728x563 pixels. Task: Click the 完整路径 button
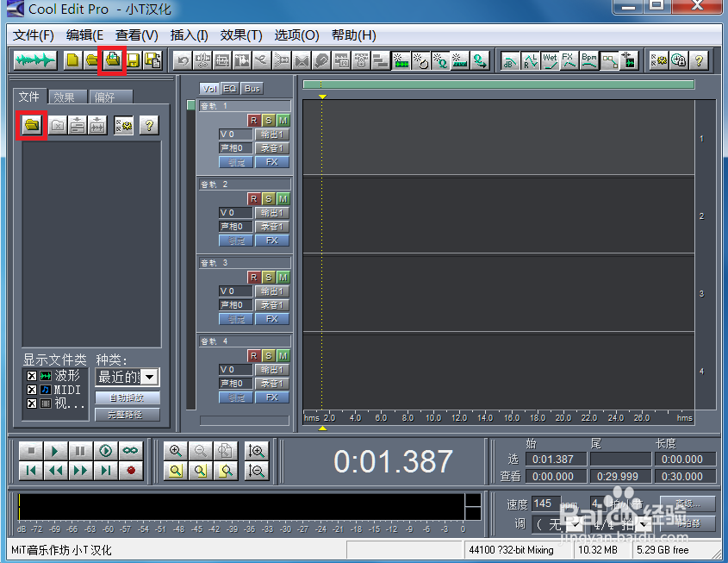(x=128, y=415)
